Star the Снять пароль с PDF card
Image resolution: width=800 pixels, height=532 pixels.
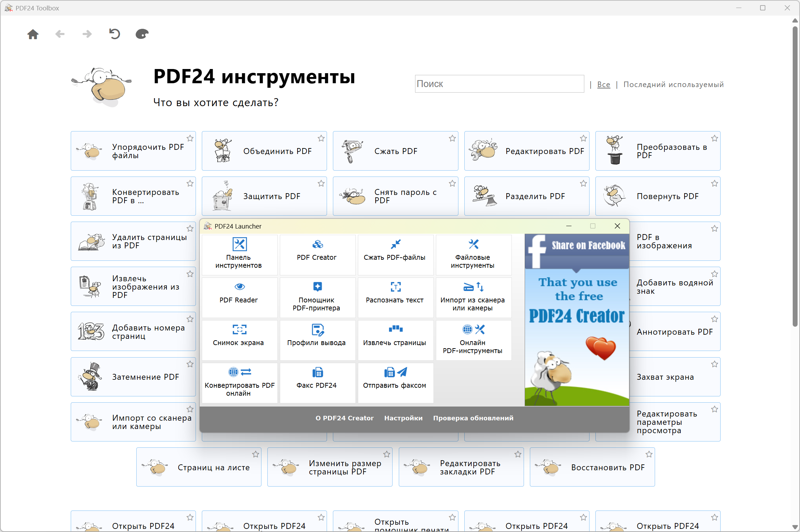pos(452,183)
